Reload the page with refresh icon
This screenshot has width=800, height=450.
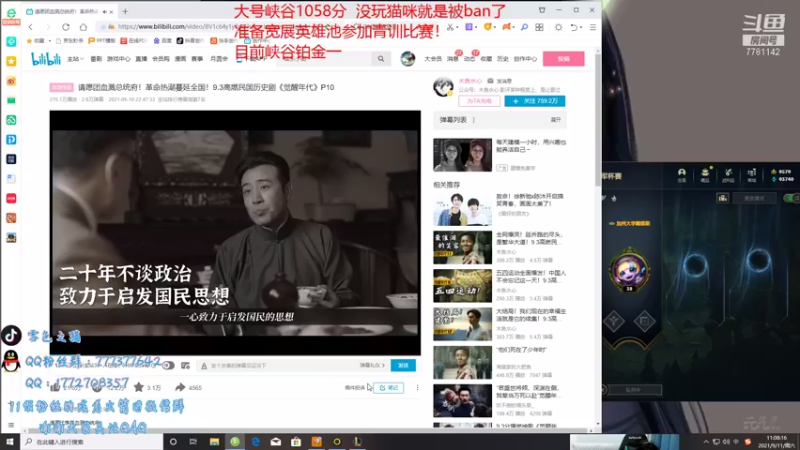click(66, 27)
